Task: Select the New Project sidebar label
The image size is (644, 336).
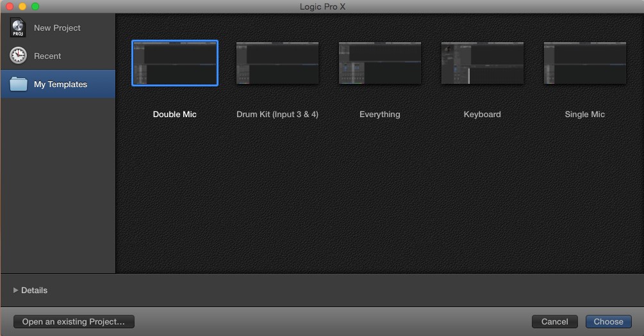Action: (57, 28)
